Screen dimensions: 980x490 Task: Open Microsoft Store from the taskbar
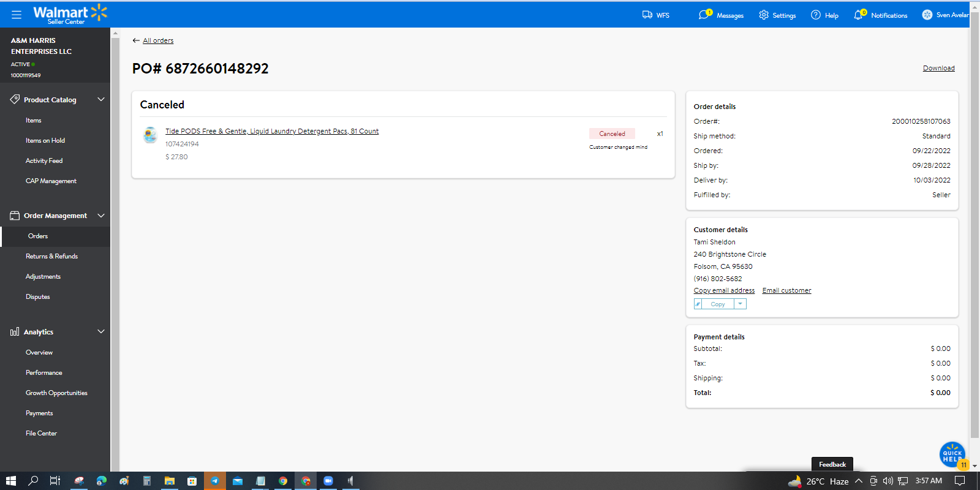[192, 481]
